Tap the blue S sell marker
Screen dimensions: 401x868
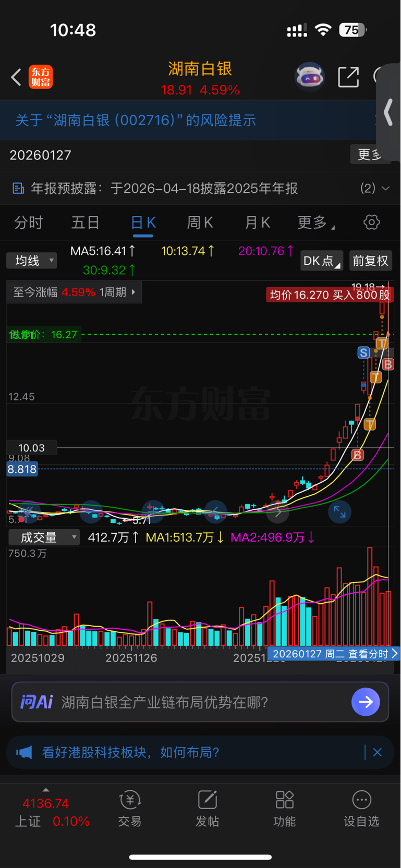[363, 353]
